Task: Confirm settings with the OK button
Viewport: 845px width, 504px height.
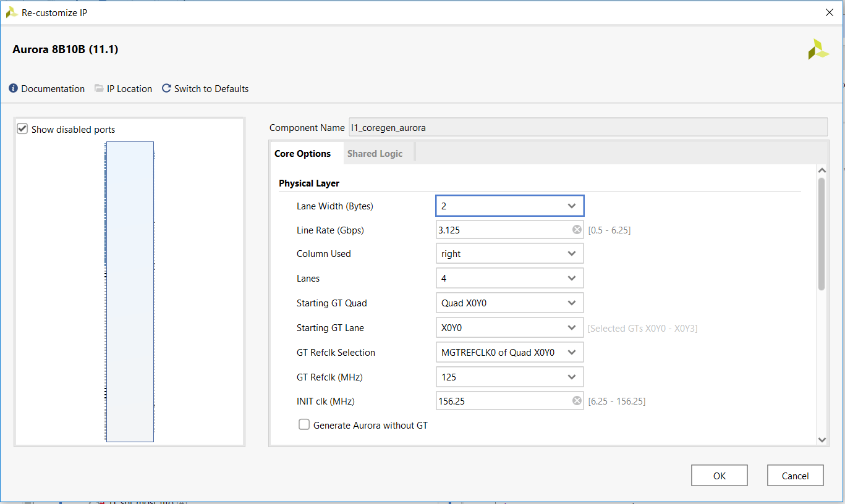Action: tap(719, 475)
